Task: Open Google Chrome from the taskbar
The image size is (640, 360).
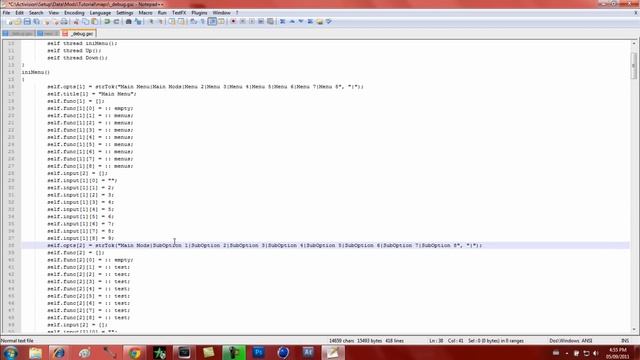Action: 135,353
